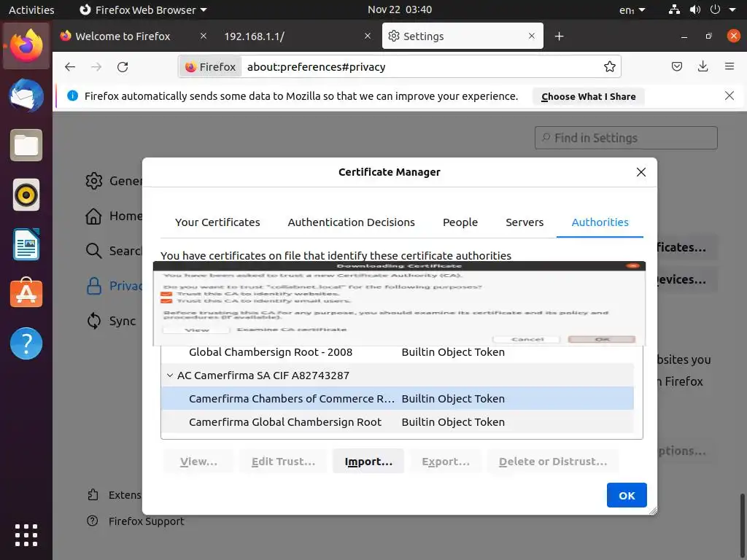747x560 pixels.
Task: Close the Welcome to Firefox tab
Action: point(204,36)
